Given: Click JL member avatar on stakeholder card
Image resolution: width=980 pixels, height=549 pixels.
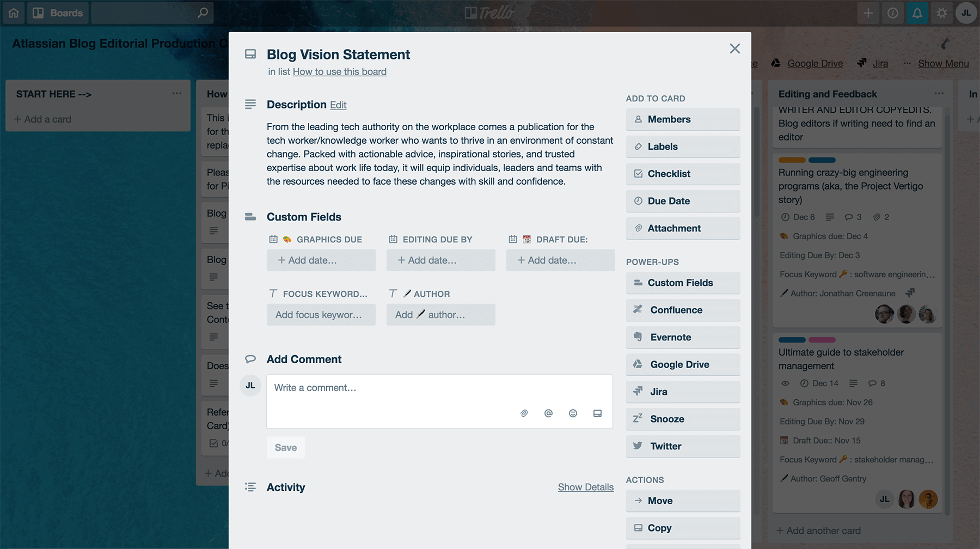Looking at the screenshot, I should pyautogui.click(x=885, y=499).
